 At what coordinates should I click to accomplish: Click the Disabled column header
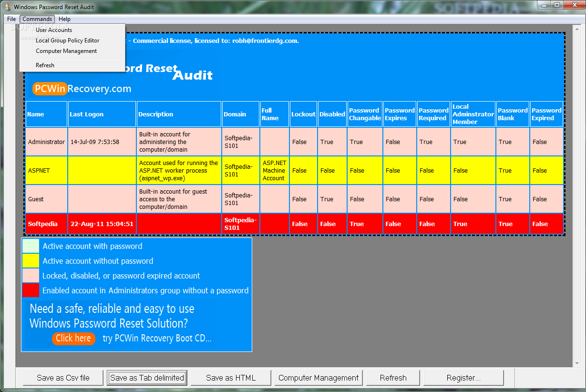point(332,114)
